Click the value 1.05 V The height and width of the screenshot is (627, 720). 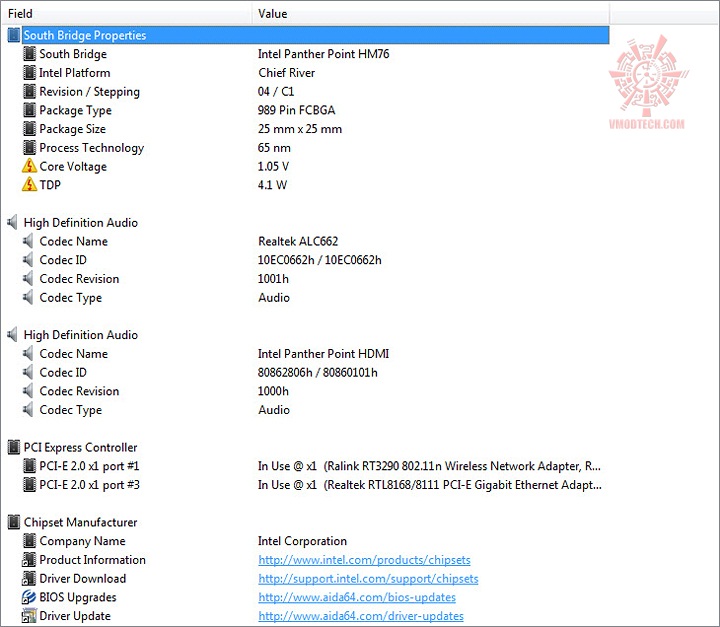273,166
